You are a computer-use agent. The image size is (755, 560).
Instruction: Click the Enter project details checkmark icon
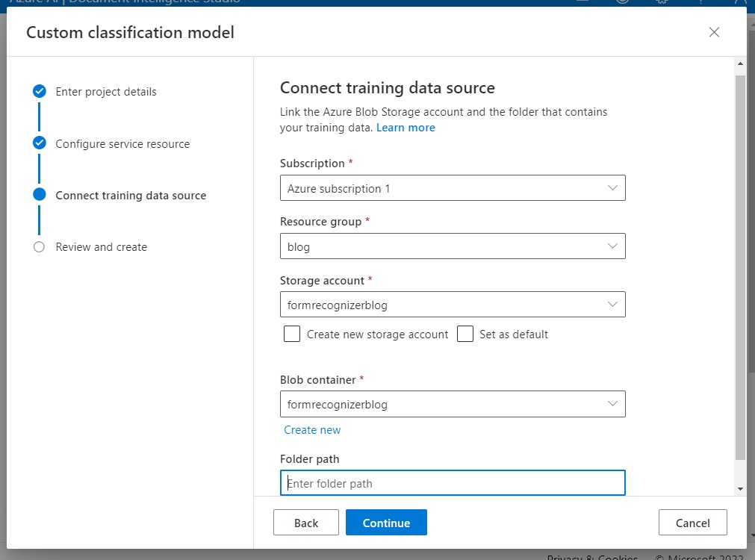coord(40,91)
